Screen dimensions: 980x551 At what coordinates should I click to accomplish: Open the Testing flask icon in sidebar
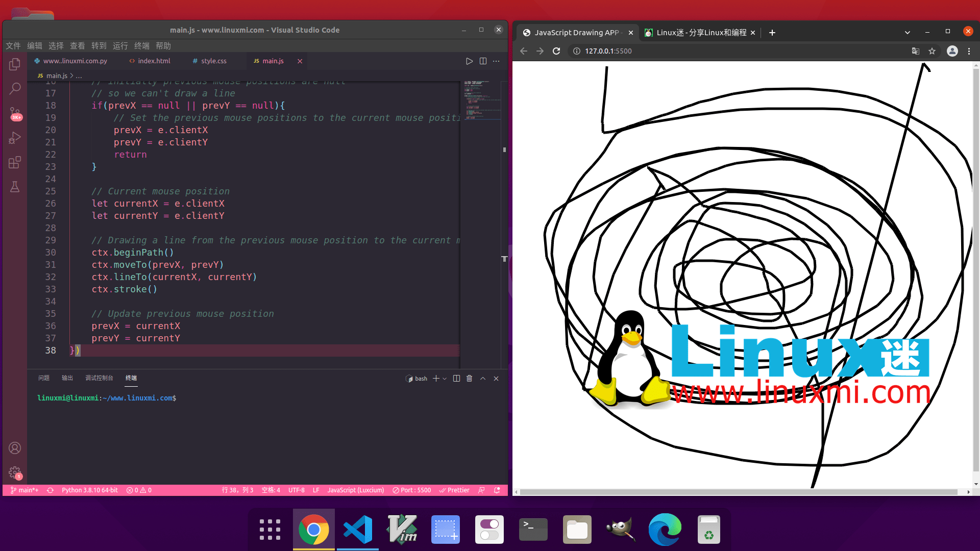click(x=15, y=187)
